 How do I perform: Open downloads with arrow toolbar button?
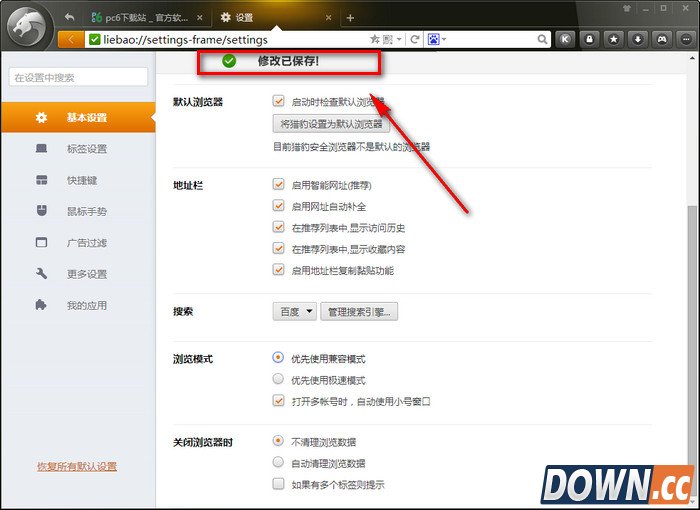coord(638,39)
